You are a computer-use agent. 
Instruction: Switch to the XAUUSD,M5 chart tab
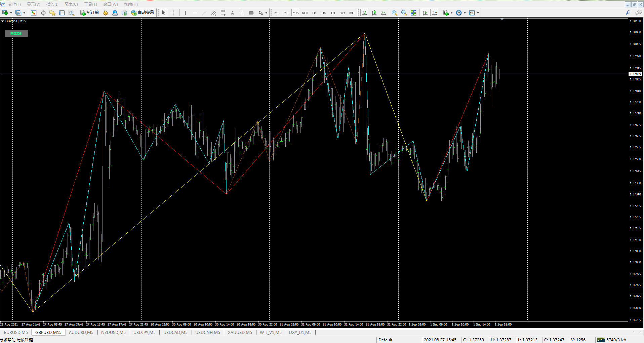click(x=240, y=332)
